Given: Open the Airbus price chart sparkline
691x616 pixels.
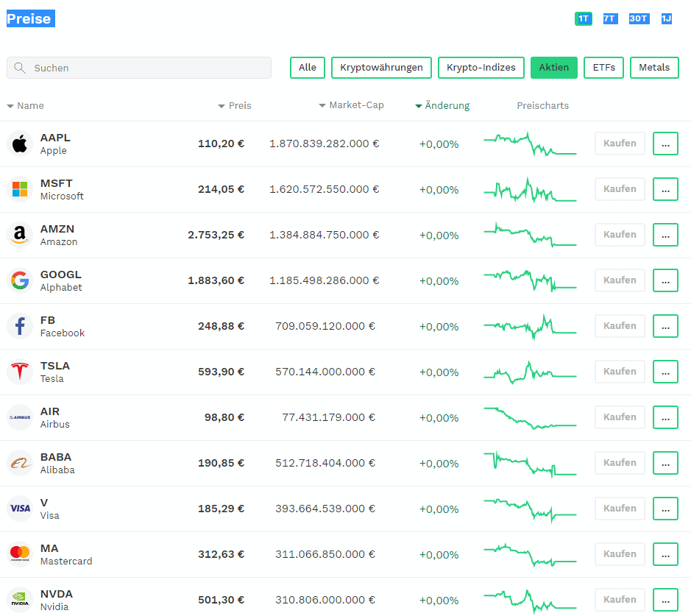Looking at the screenshot, I should [530, 418].
